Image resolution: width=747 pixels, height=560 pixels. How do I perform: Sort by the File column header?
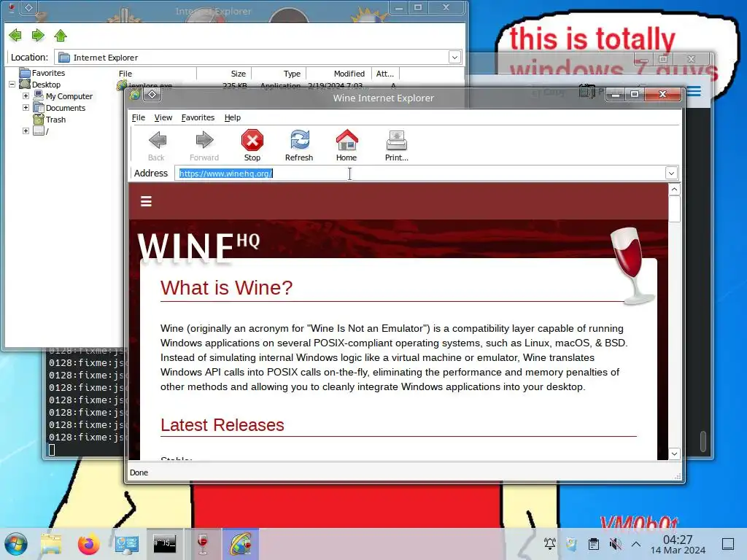pos(156,74)
